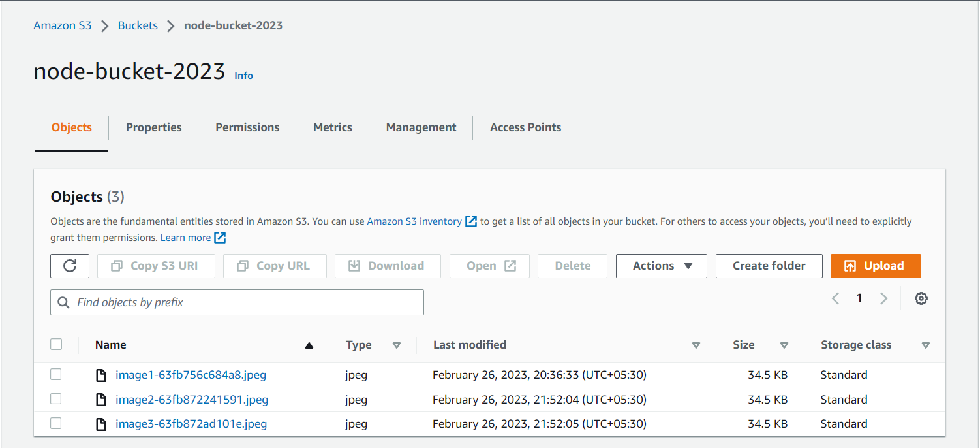The width and height of the screenshot is (980, 448).
Task: Switch to the Objects tab
Action: pyautogui.click(x=72, y=127)
